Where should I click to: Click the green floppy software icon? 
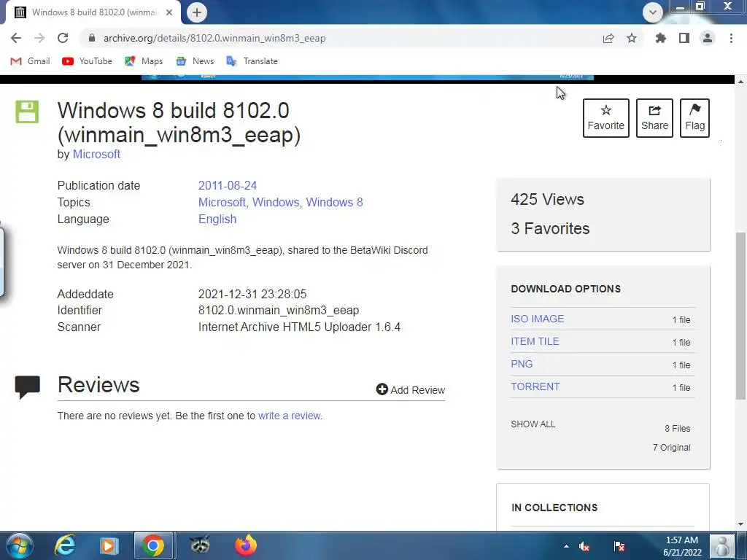tap(27, 112)
